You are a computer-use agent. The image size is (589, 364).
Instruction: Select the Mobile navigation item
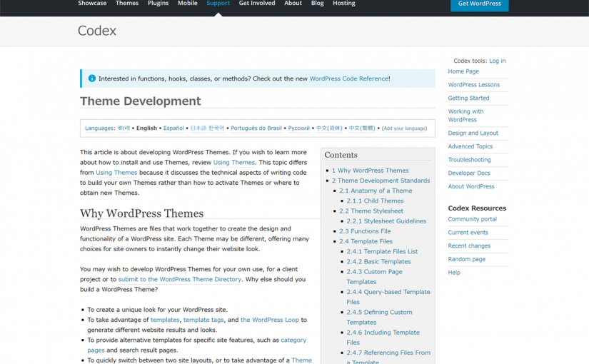click(188, 4)
